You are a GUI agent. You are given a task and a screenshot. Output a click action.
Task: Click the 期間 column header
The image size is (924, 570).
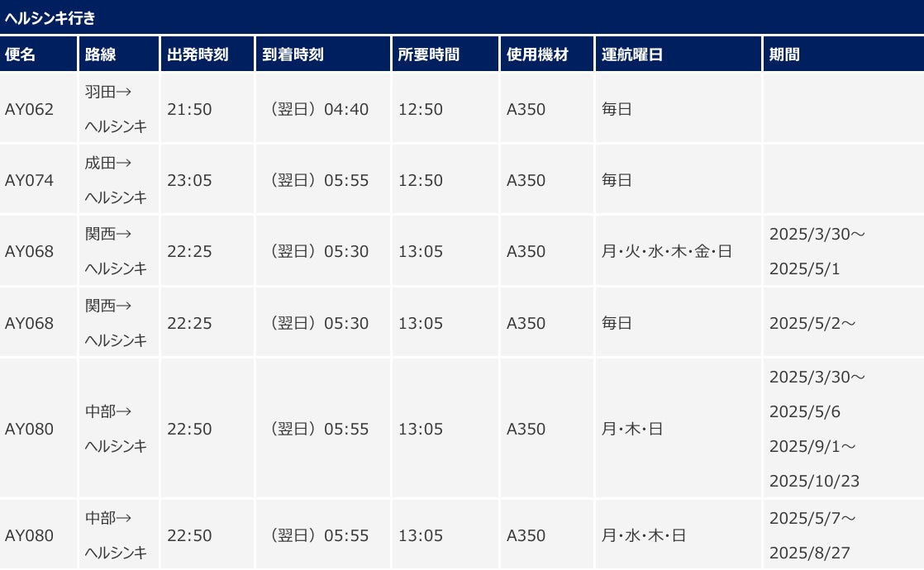click(784, 55)
